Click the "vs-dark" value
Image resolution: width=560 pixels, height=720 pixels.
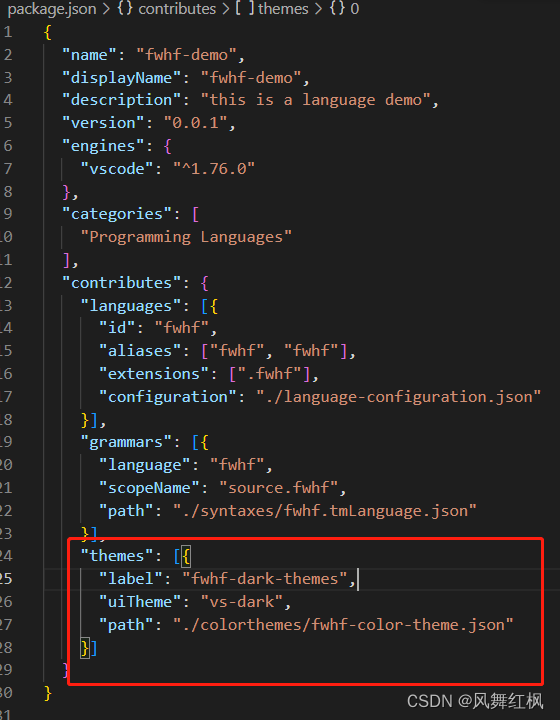tap(242, 602)
